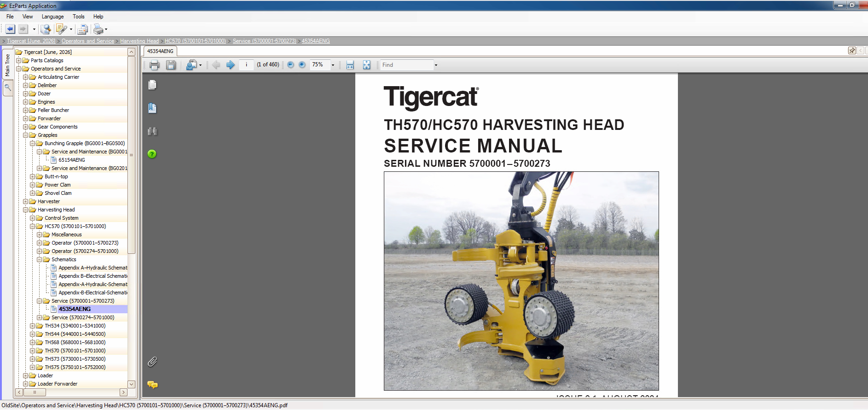
Task: Select Appendix A-Hydraulic Schematic first entry
Action: tap(93, 268)
